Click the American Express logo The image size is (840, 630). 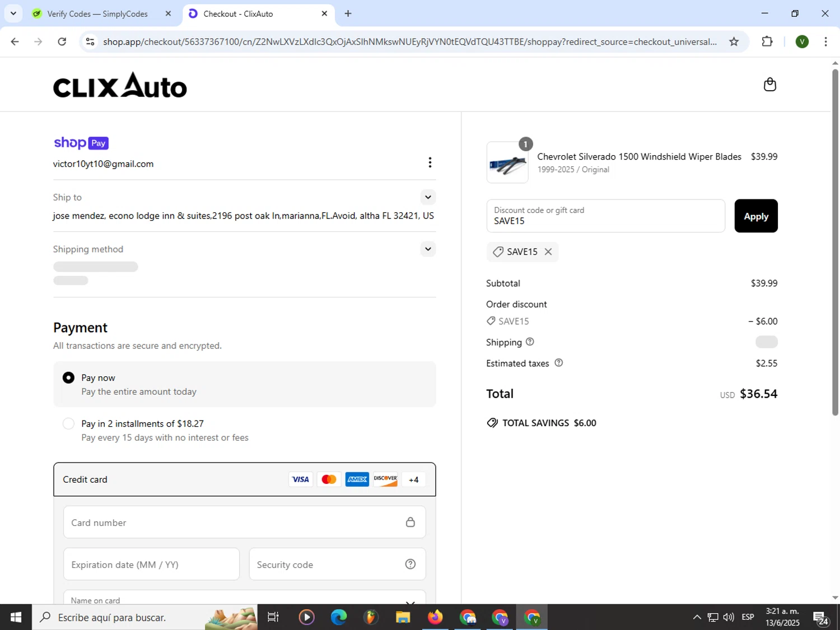pyautogui.click(x=357, y=479)
